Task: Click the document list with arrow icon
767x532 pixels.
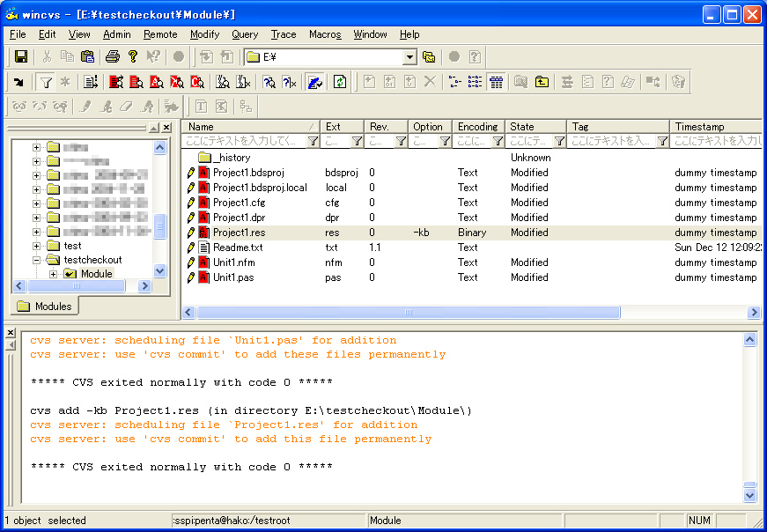Action: pos(91,82)
